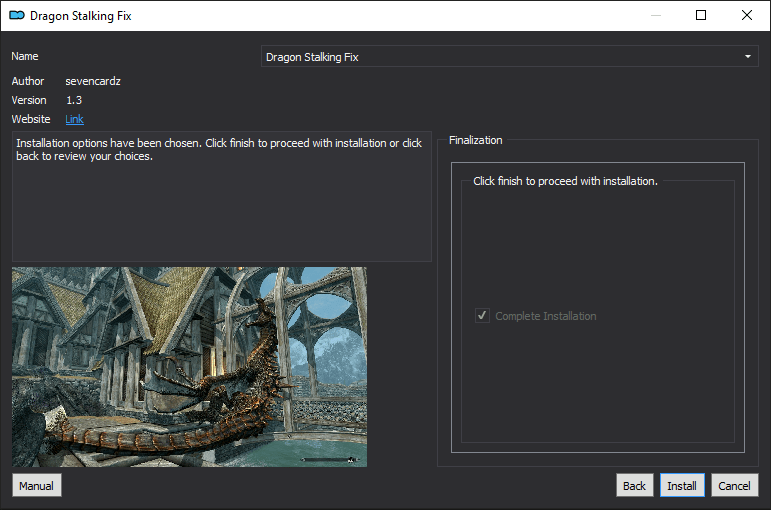Viewport: 771px width, 510px height.
Task: Go Back to review choices
Action: pos(634,485)
